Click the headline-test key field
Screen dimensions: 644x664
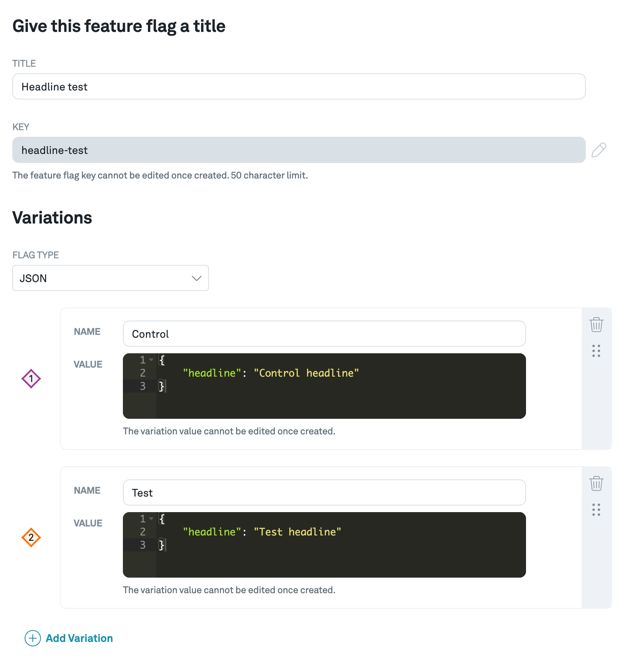[298, 150]
